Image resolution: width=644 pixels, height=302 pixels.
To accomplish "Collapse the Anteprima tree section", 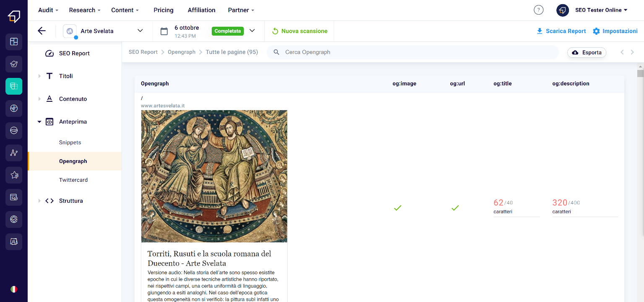I will pos(39,121).
